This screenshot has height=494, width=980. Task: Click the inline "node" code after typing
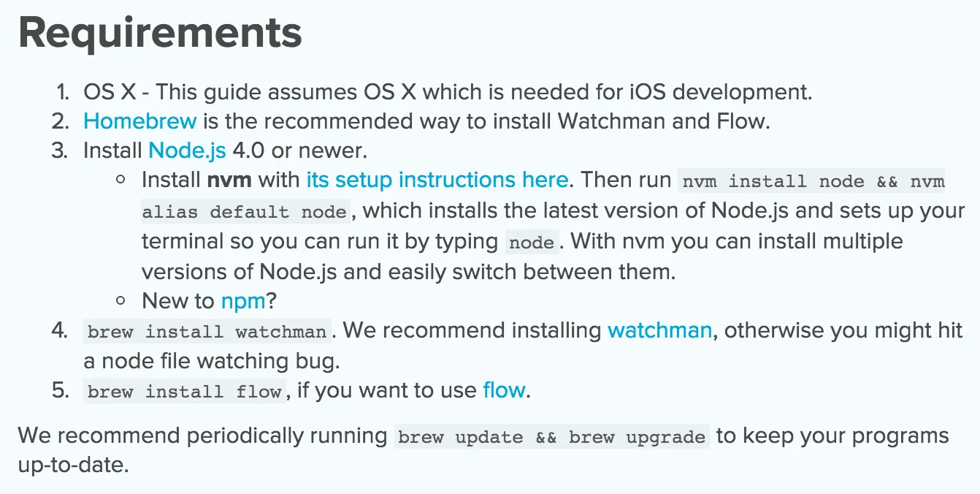532,242
